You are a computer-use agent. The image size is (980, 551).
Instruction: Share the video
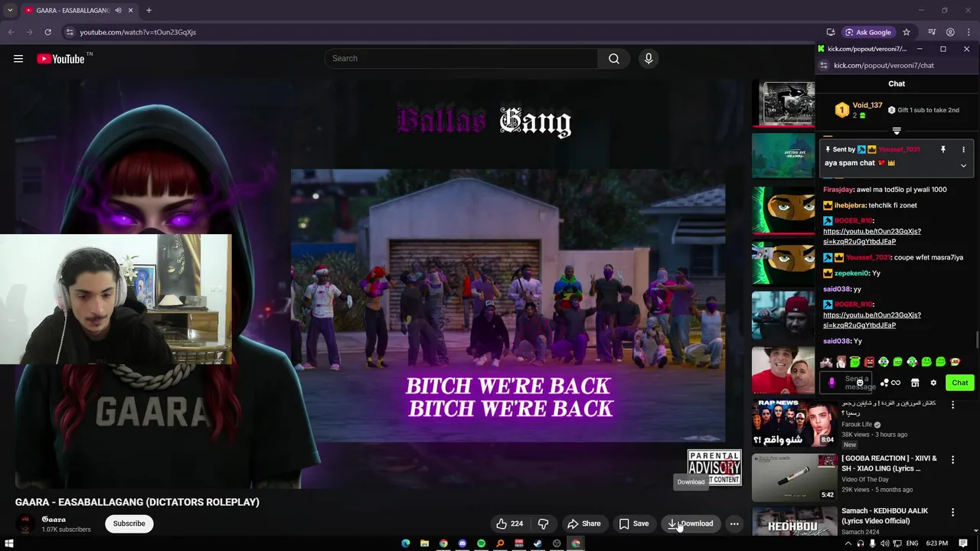[583, 523]
